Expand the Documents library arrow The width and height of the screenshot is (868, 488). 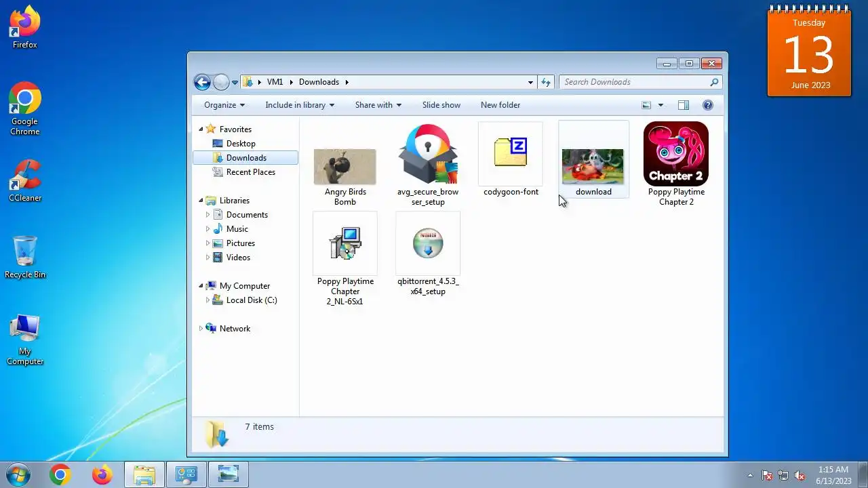208,215
